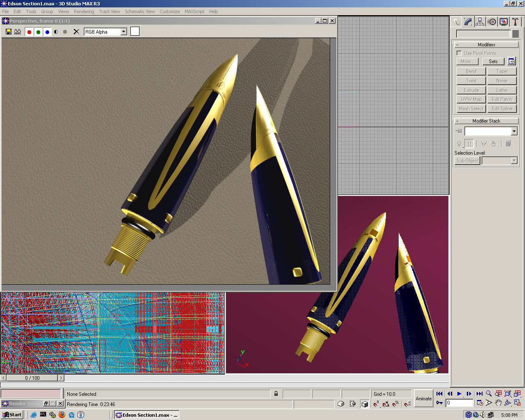
Task: Click the Clear render window X icon
Action: [x=76, y=32]
